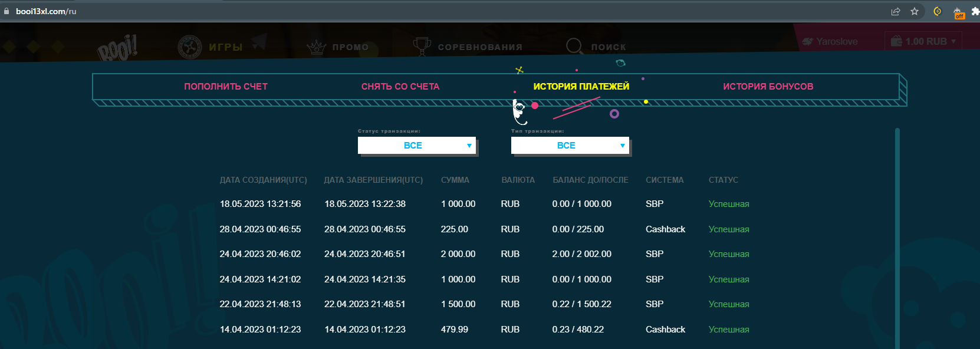Open the Yaroslove profile link
Screen dimensions: 980x349
coord(836,41)
